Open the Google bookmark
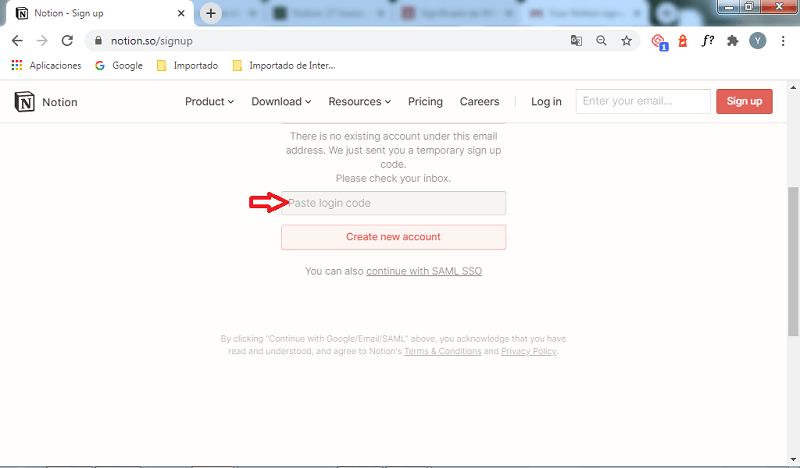The height and width of the screenshot is (468, 800). pos(119,65)
